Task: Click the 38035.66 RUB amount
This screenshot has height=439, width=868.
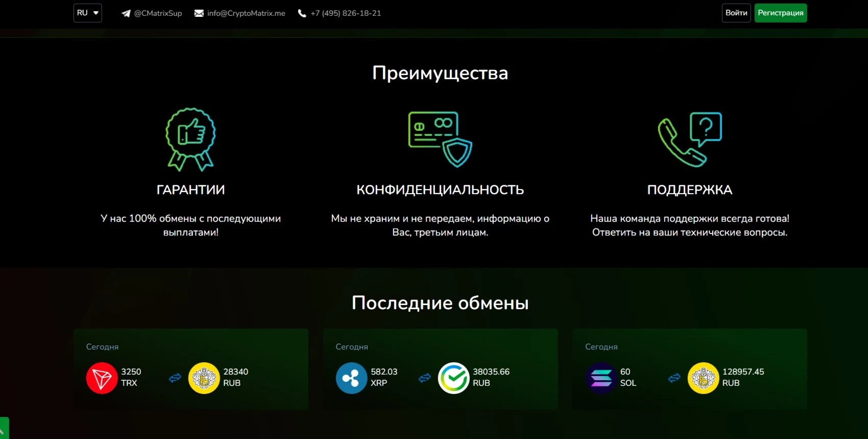Action: [x=491, y=377]
